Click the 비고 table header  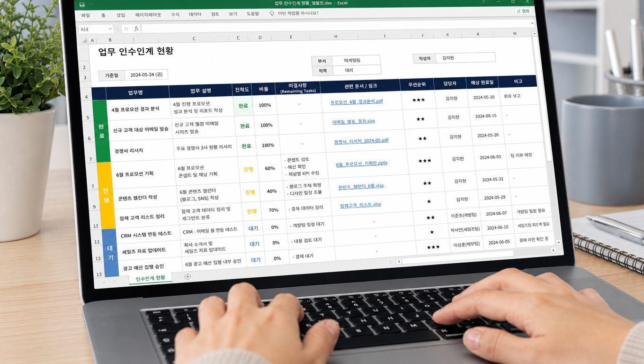[x=518, y=82]
